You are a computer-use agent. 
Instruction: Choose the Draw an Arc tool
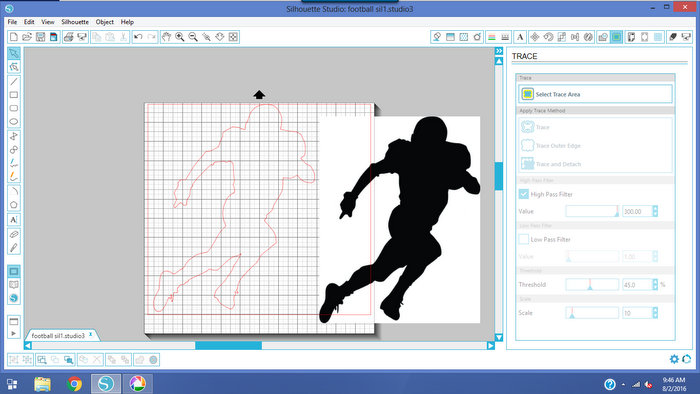point(14,191)
